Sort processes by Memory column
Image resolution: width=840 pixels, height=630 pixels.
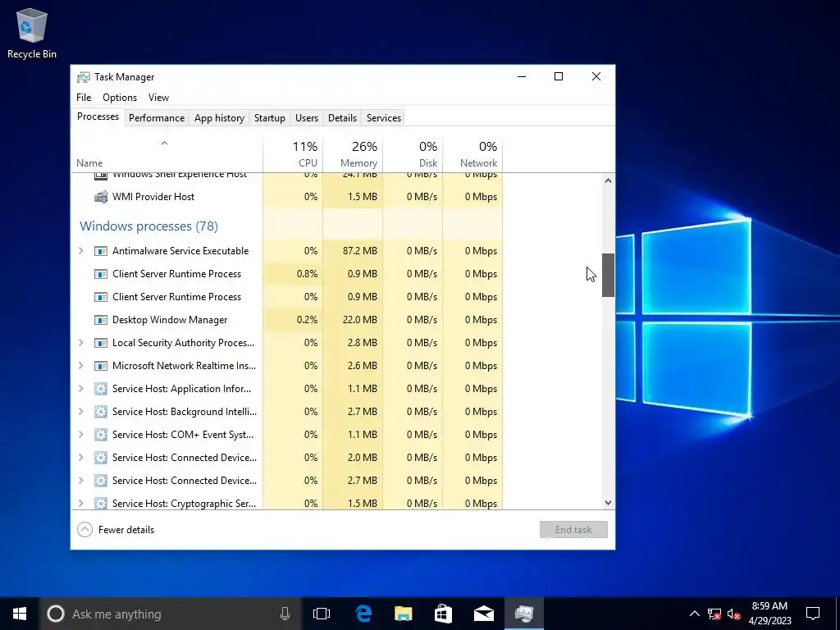tap(353, 155)
